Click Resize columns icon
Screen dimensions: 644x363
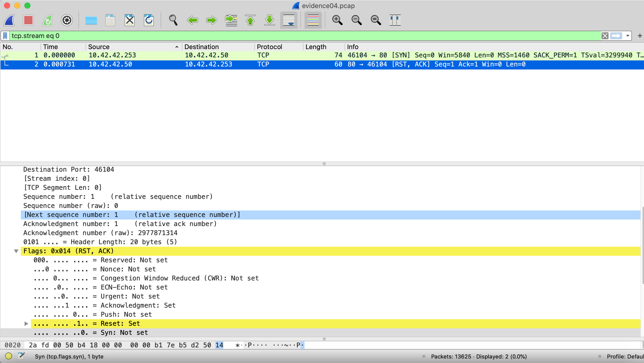click(395, 20)
